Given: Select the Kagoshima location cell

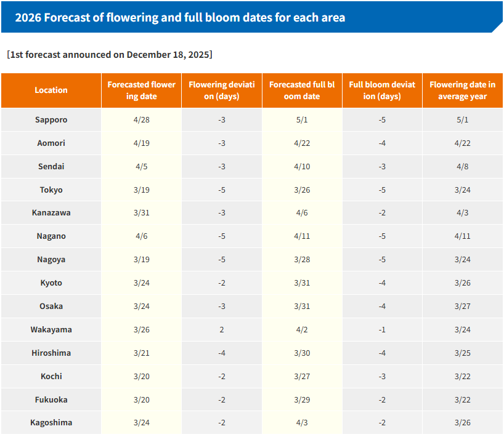Looking at the screenshot, I should (51, 423).
